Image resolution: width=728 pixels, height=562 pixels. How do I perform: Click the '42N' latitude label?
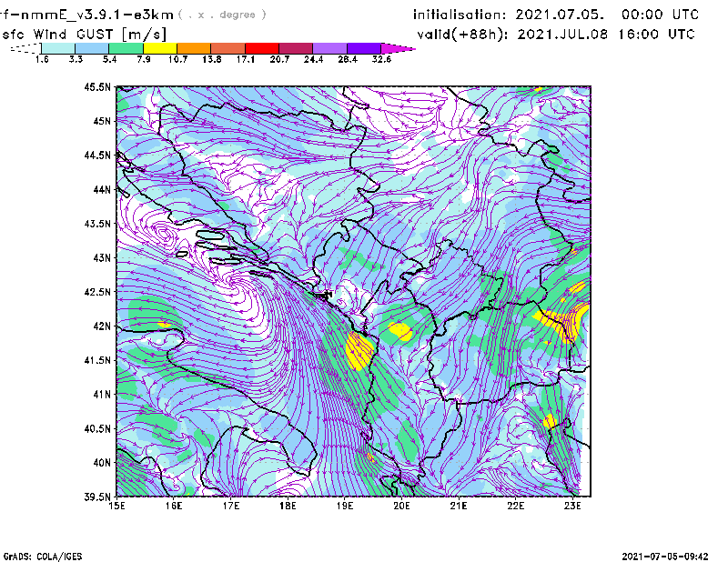tap(102, 326)
